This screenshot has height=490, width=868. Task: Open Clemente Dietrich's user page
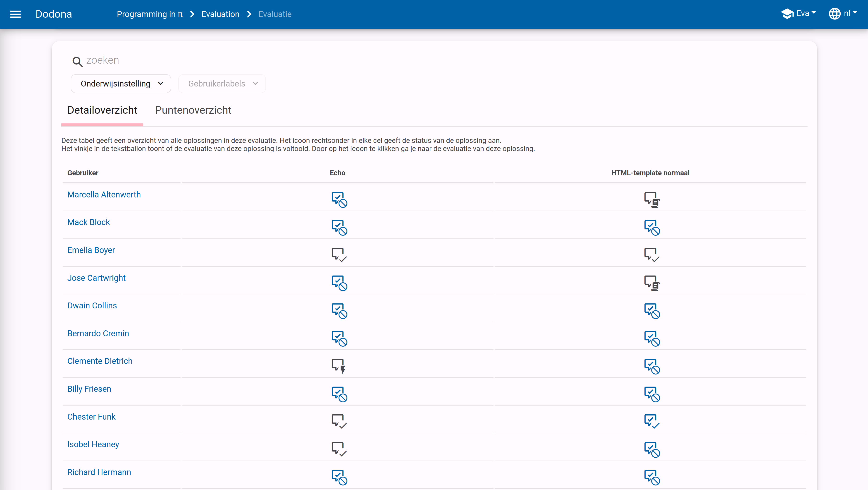[100, 361]
